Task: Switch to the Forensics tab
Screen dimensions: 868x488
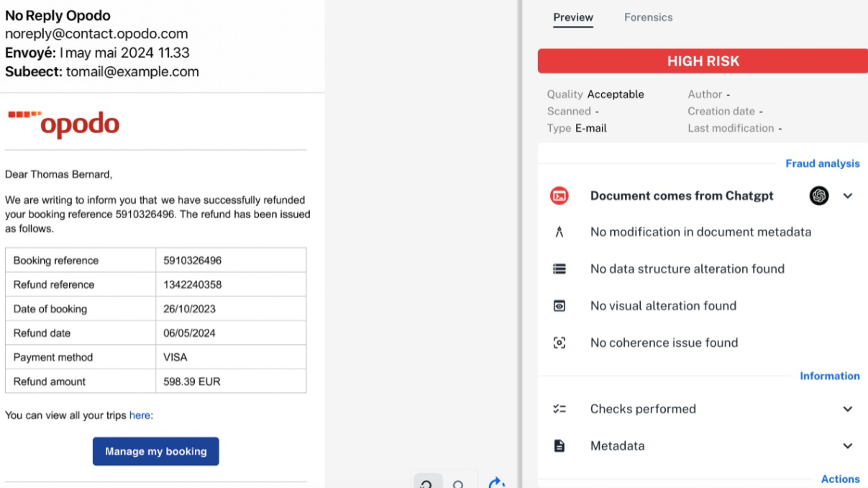Action: click(648, 17)
